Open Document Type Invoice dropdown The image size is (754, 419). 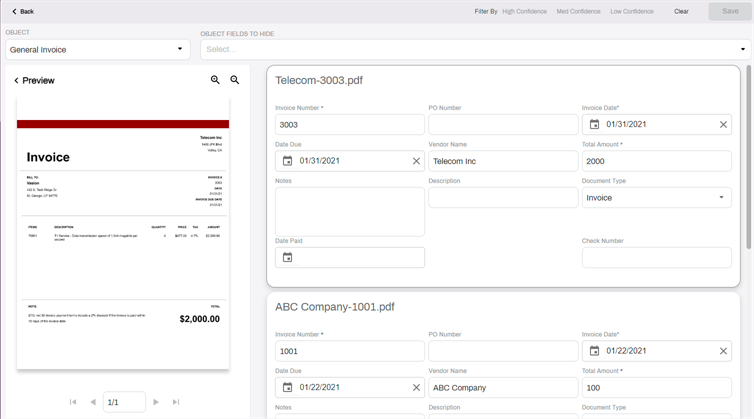656,198
